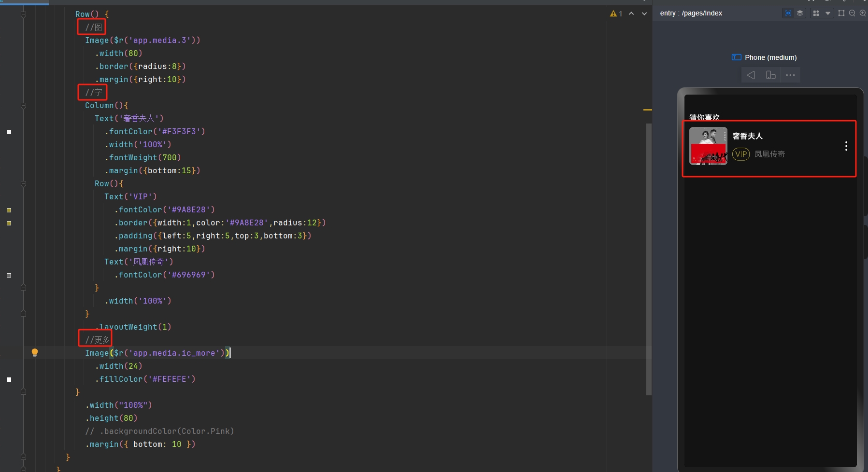Click the lightbulb quick-fix icon
The image size is (868, 472).
point(35,353)
